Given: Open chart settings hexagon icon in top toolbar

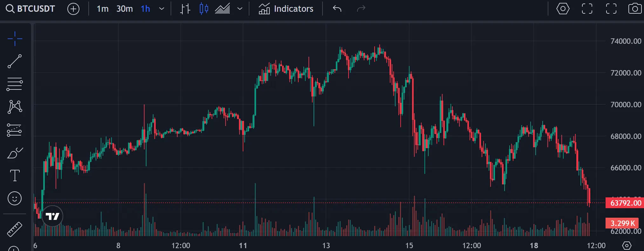Looking at the screenshot, I should click(563, 9).
